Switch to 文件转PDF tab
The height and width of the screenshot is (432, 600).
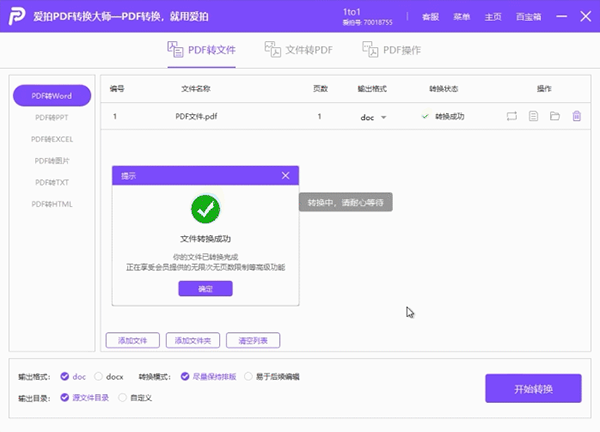coord(298,50)
